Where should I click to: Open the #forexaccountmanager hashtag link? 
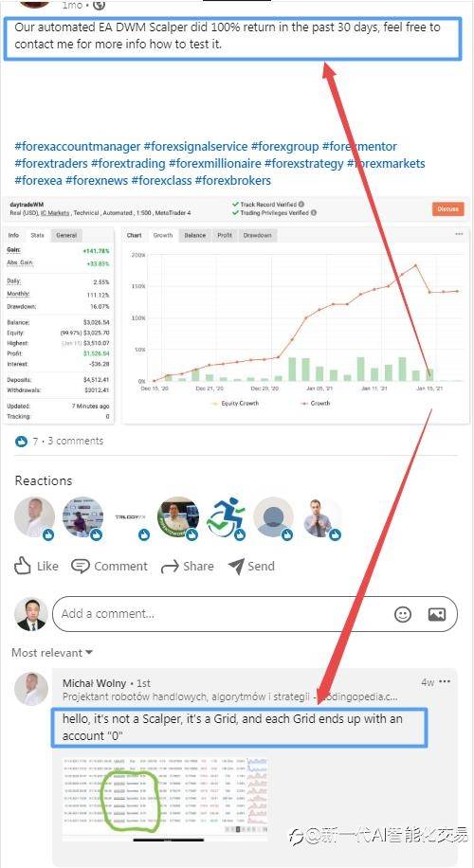click(78, 147)
